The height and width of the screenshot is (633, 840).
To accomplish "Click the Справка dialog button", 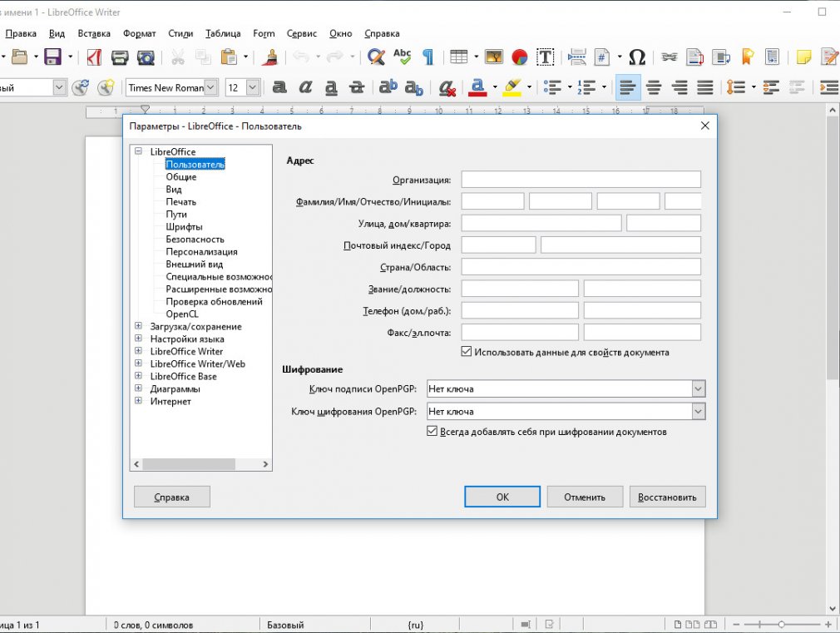I will (x=171, y=497).
